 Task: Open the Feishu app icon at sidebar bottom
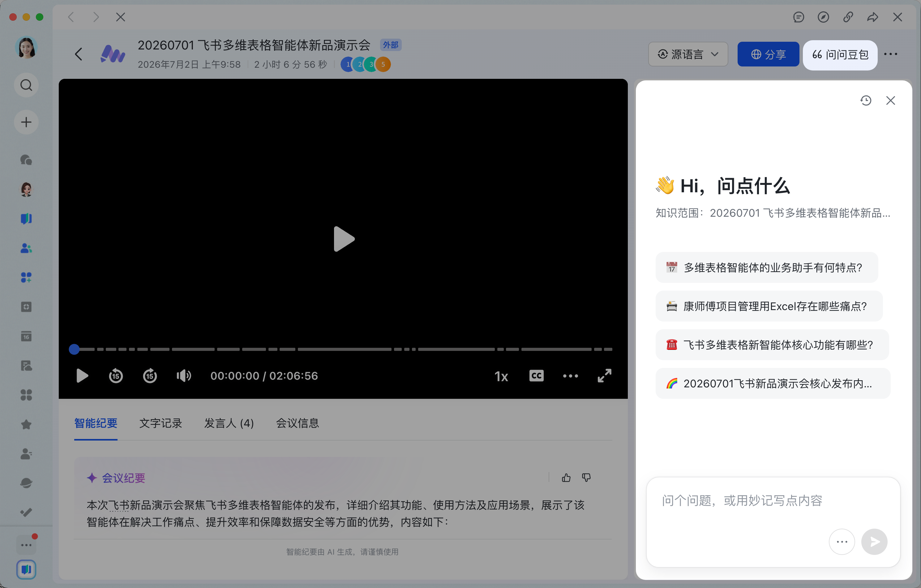click(26, 570)
